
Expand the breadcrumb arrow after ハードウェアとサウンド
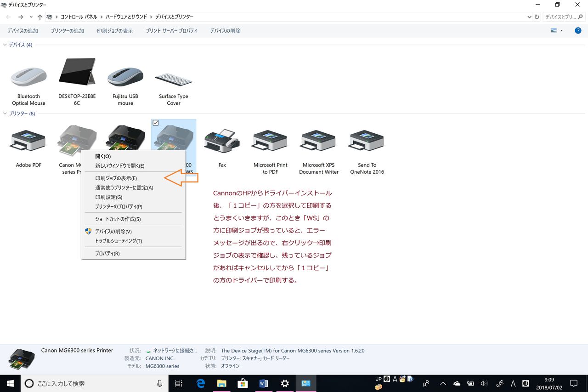151,17
